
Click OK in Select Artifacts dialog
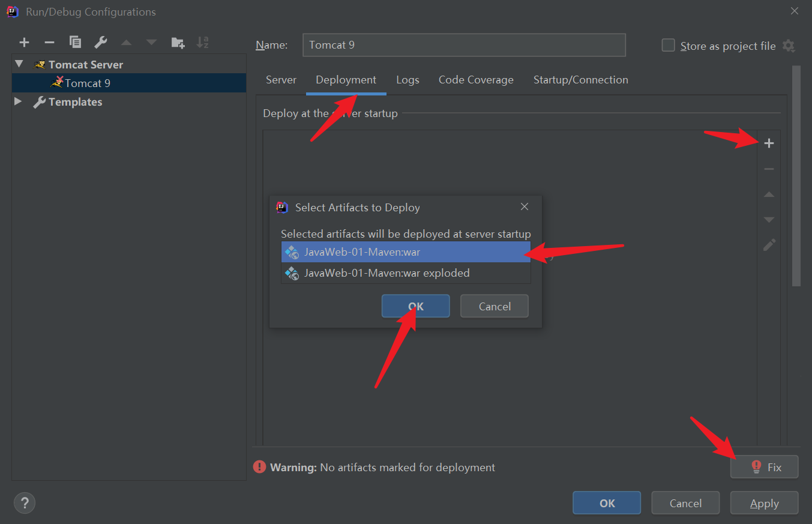(415, 306)
